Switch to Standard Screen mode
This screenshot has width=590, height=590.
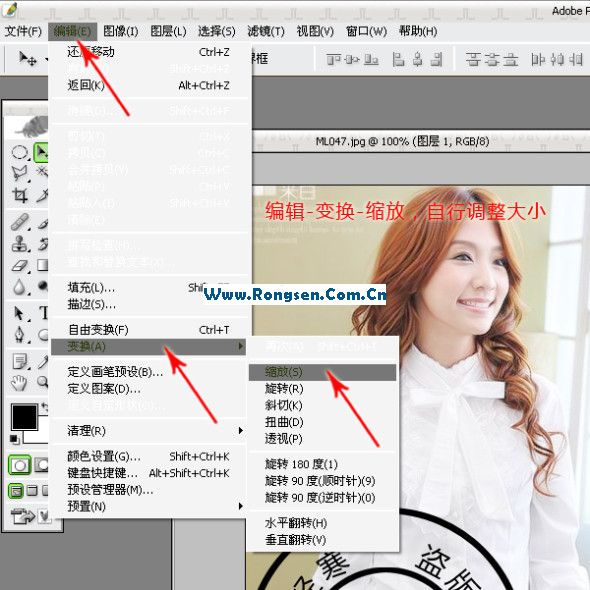point(16,491)
